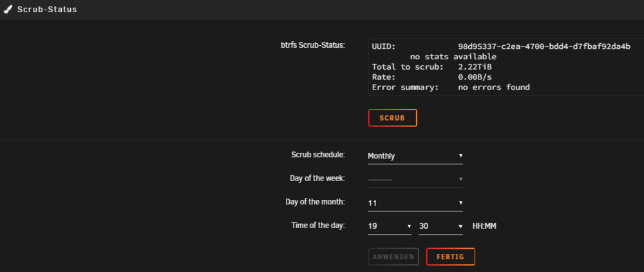
Task: Open the hour dropdown showing 19
Action: pyautogui.click(x=390, y=226)
